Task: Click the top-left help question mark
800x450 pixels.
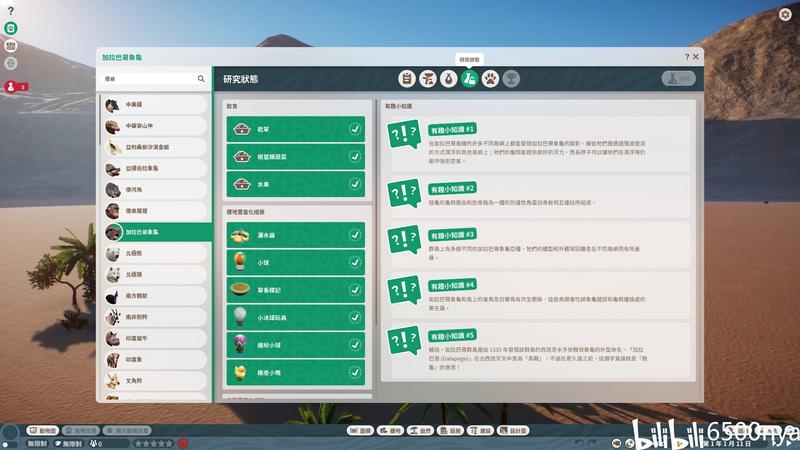Action: 10,10
